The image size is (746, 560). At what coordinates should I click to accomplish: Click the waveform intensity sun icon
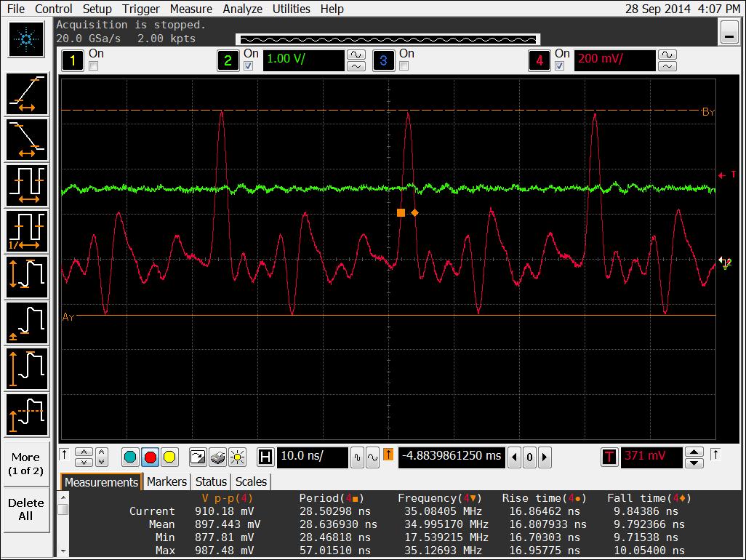click(x=237, y=457)
